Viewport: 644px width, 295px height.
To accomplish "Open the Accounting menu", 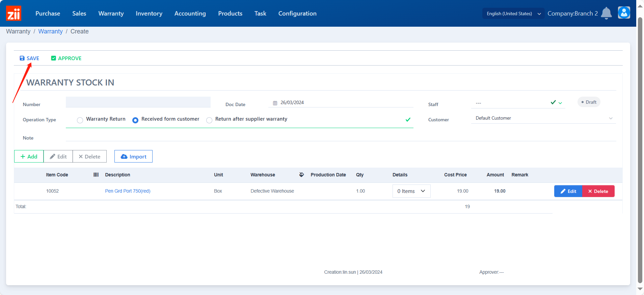I will click(x=190, y=14).
